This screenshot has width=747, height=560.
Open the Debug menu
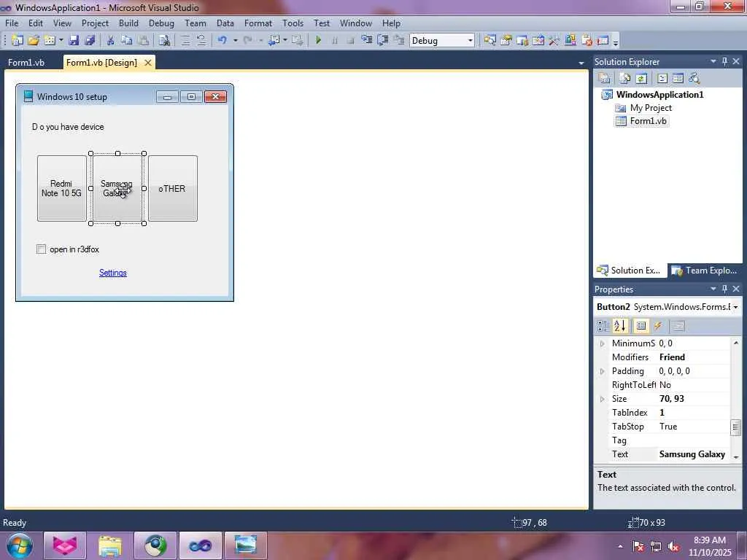[x=161, y=23]
